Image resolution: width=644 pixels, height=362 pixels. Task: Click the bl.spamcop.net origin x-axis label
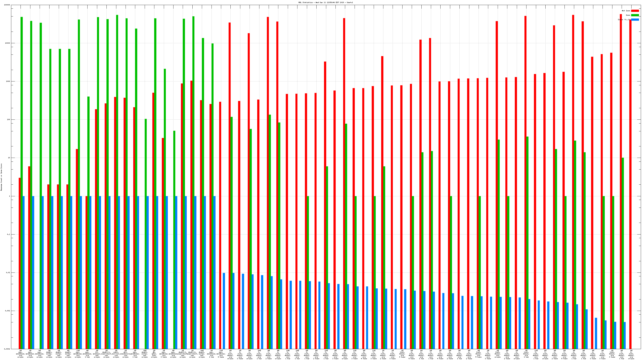click(97, 354)
